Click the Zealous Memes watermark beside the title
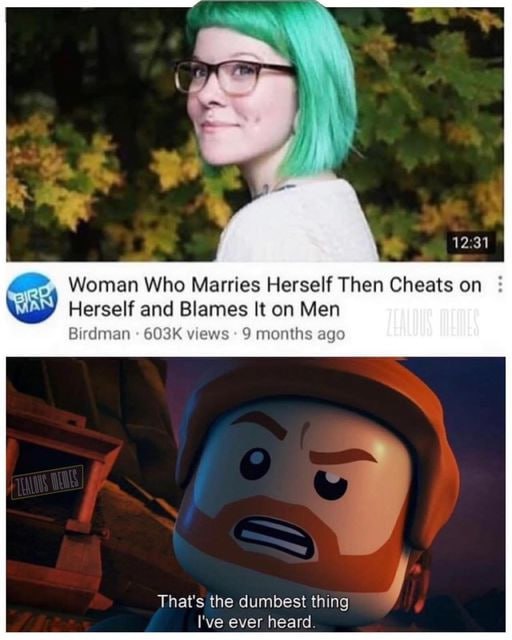The height and width of the screenshot is (640, 512). pos(432,322)
